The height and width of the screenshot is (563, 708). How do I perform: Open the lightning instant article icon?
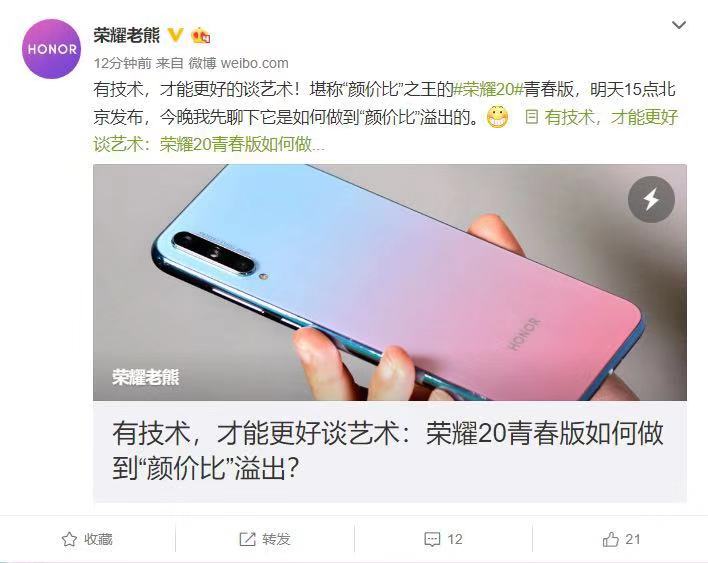coord(651,199)
